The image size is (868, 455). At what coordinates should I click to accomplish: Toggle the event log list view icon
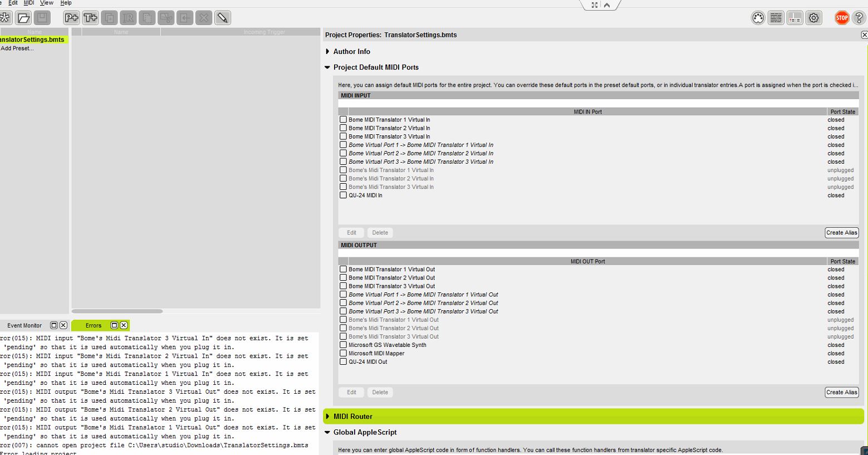776,18
